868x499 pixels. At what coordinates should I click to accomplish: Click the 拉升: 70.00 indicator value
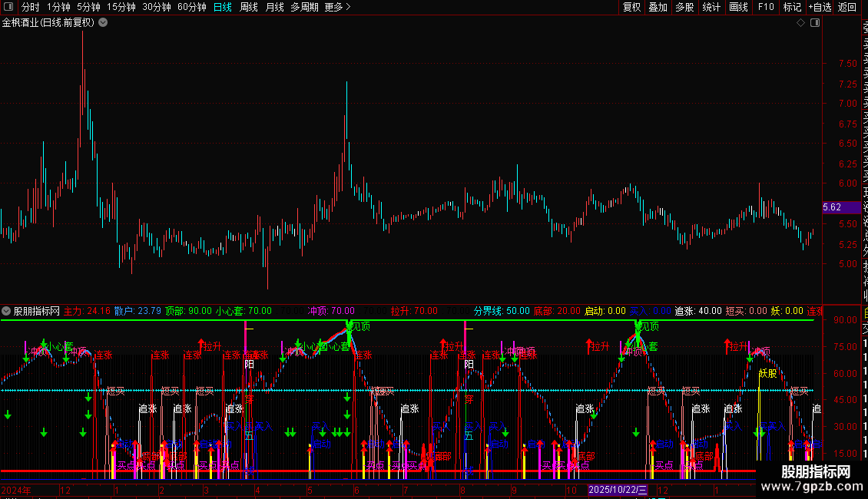414,311
